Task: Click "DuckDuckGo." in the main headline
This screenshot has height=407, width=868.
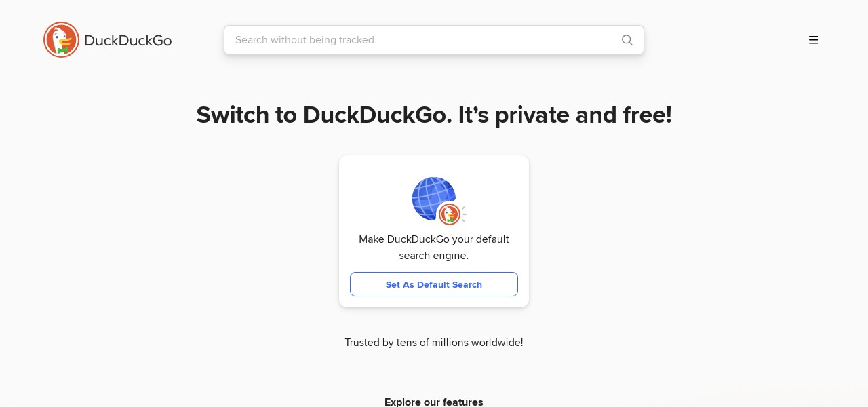Action: 377,115
